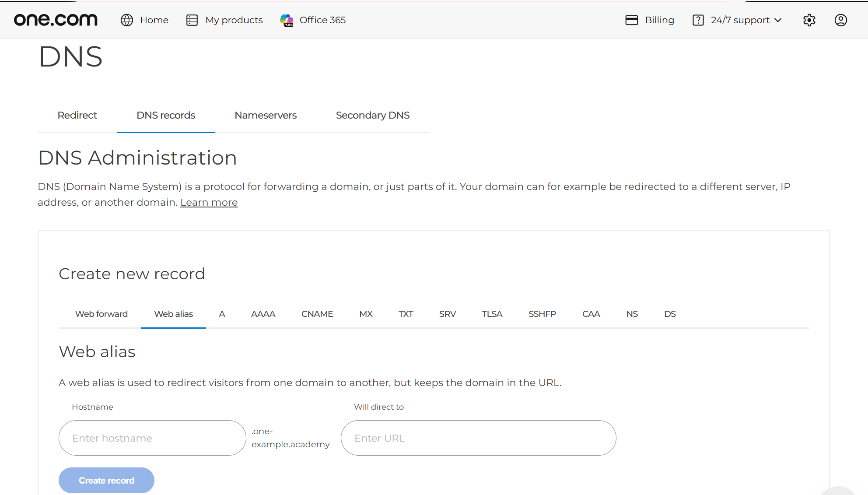
Task: Click the My products list icon
Action: (192, 20)
